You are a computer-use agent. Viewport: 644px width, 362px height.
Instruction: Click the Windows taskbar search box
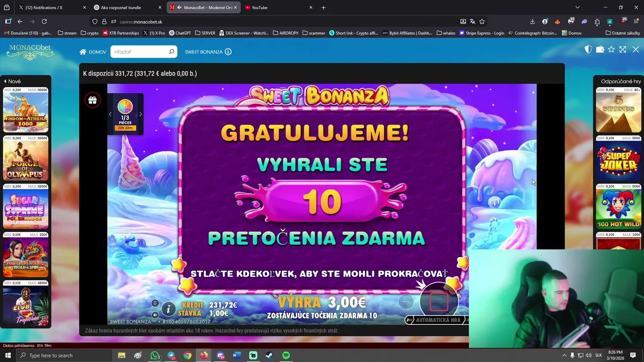(65, 355)
